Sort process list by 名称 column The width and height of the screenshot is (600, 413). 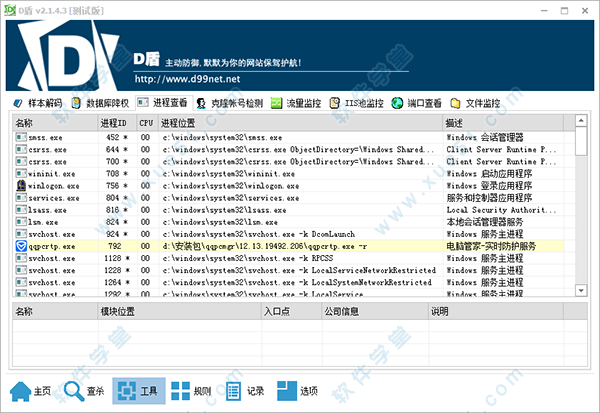point(55,123)
